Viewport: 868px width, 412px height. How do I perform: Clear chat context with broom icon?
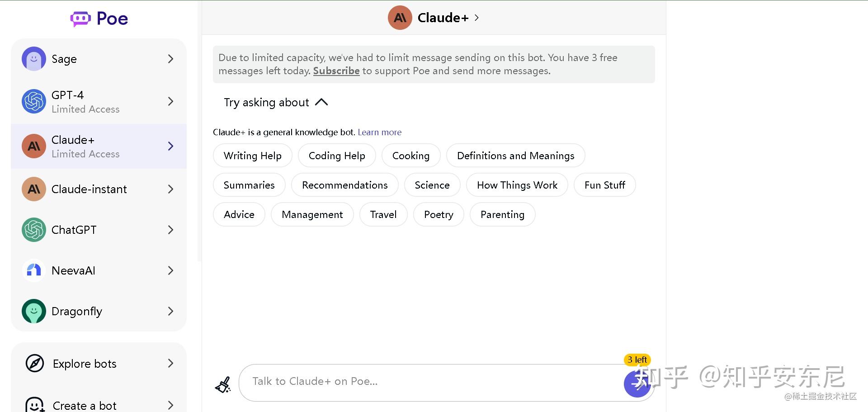(223, 384)
